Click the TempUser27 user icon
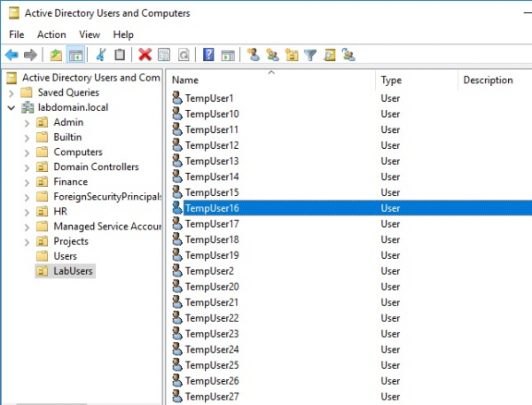Viewport: 532px width, 405px height. pyautogui.click(x=177, y=396)
